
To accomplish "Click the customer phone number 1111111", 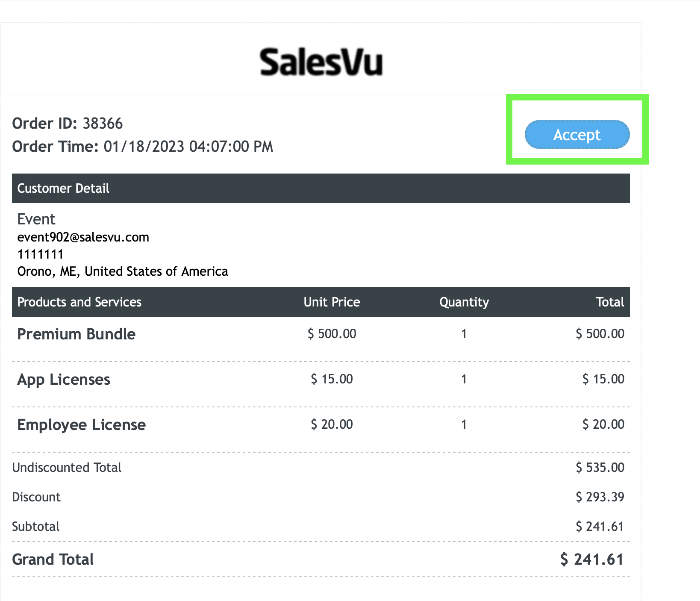I will [41, 254].
